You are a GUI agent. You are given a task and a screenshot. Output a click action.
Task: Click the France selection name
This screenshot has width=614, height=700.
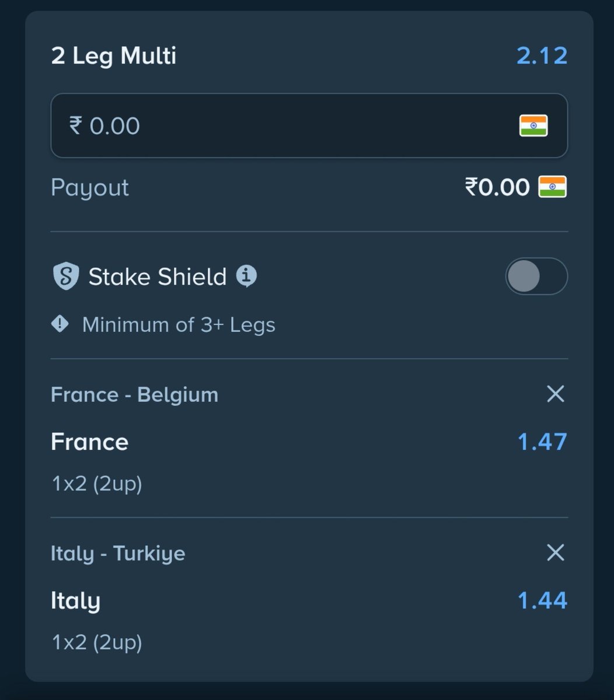(x=89, y=442)
